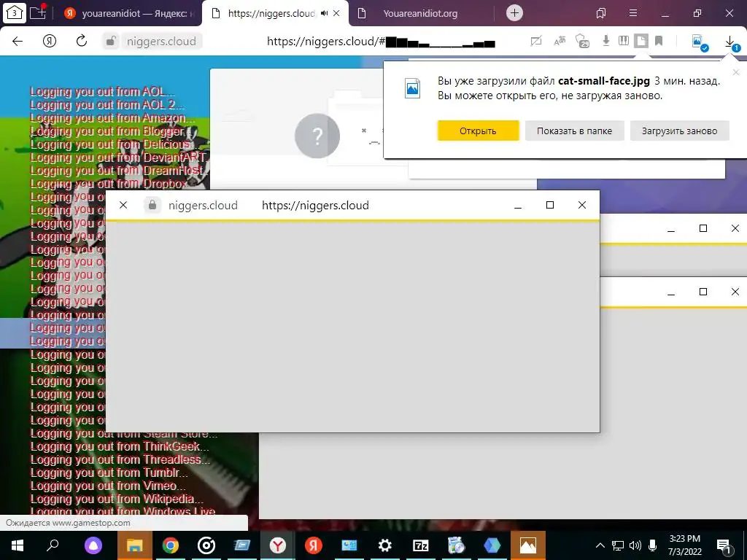This screenshot has width=747, height=560.
Task: Click Показать в папке button
Action: (x=574, y=131)
